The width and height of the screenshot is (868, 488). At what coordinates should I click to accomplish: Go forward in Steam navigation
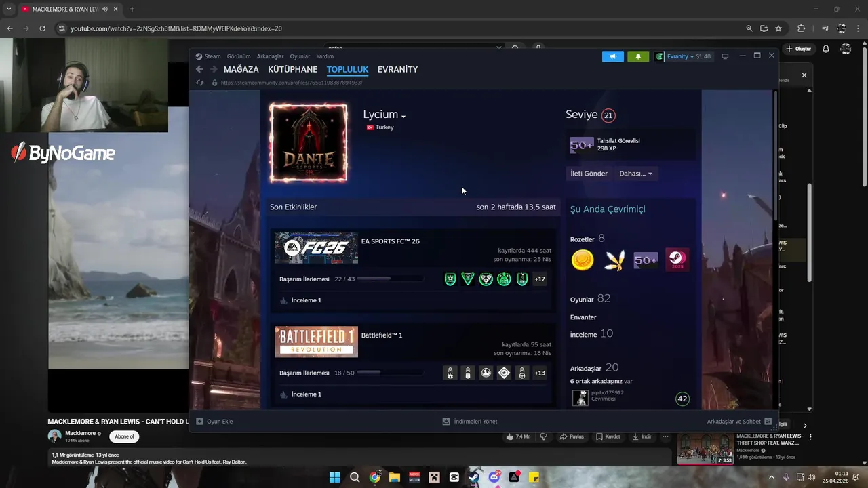click(214, 69)
